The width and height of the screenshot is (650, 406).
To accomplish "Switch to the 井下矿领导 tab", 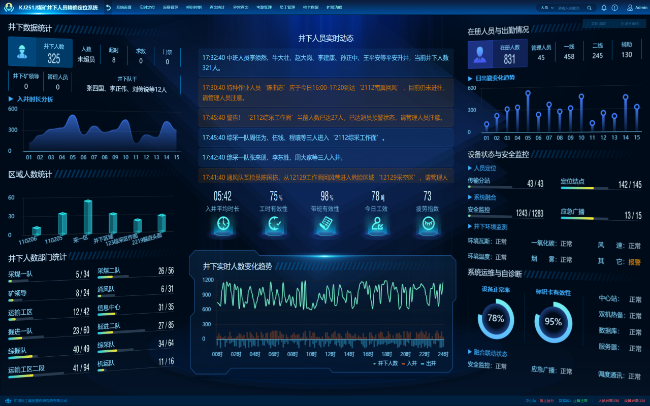I will 25,75.
